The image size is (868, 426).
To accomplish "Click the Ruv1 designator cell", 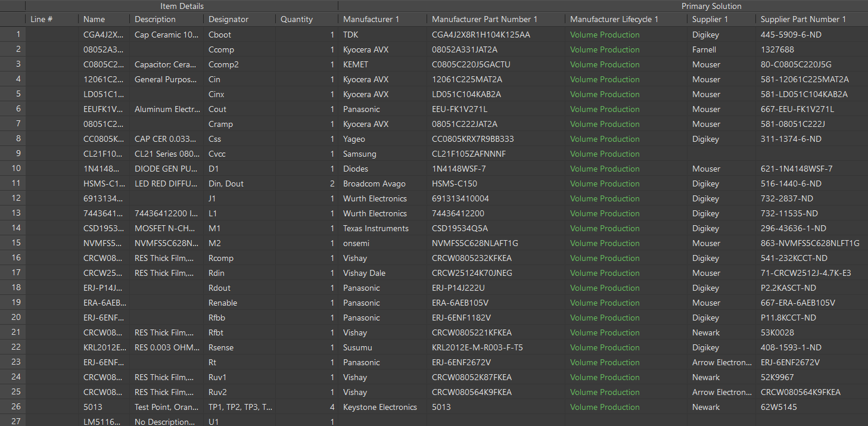I will coord(239,377).
